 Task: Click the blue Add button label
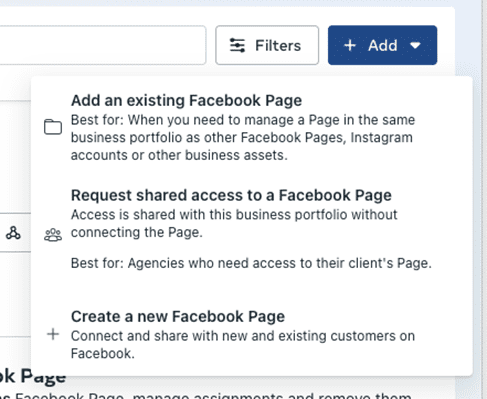[x=383, y=45]
